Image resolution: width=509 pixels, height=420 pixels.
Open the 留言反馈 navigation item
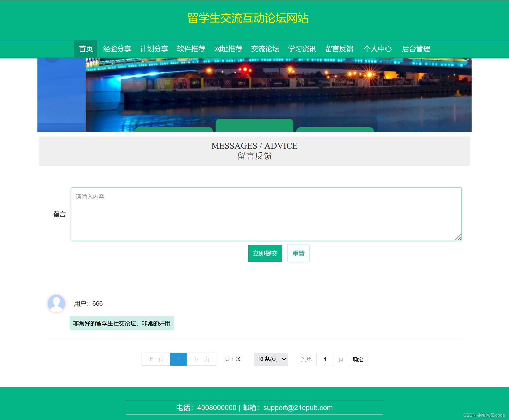click(339, 49)
